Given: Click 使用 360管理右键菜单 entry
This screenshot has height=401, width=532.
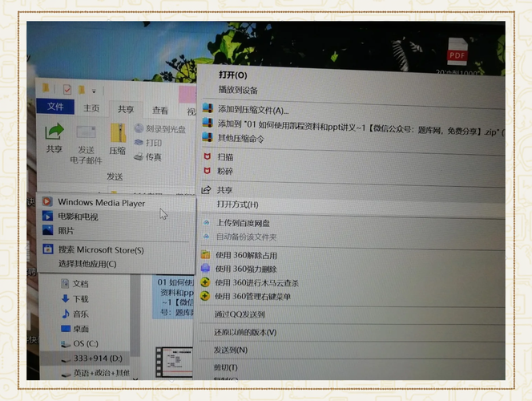Looking at the screenshot, I should tap(252, 297).
